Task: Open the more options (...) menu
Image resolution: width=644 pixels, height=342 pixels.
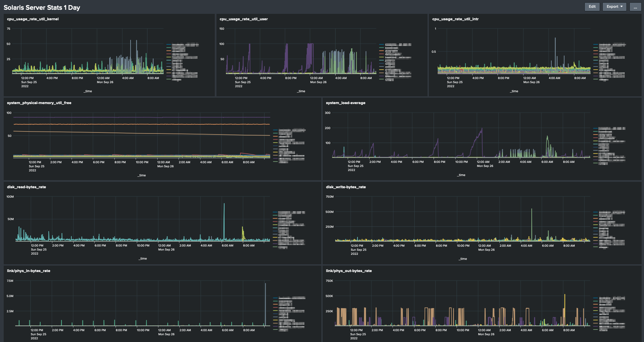Action: [x=635, y=6]
